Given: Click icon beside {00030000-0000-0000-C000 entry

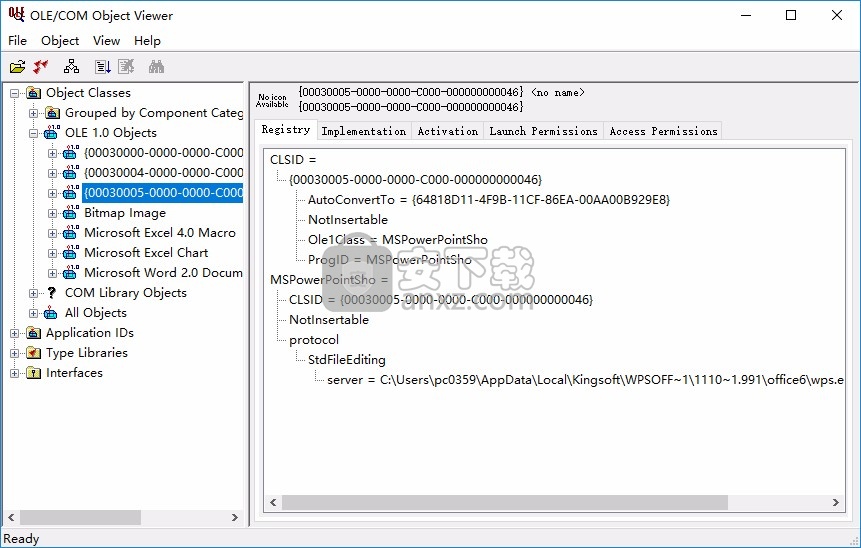Looking at the screenshot, I should [x=71, y=153].
